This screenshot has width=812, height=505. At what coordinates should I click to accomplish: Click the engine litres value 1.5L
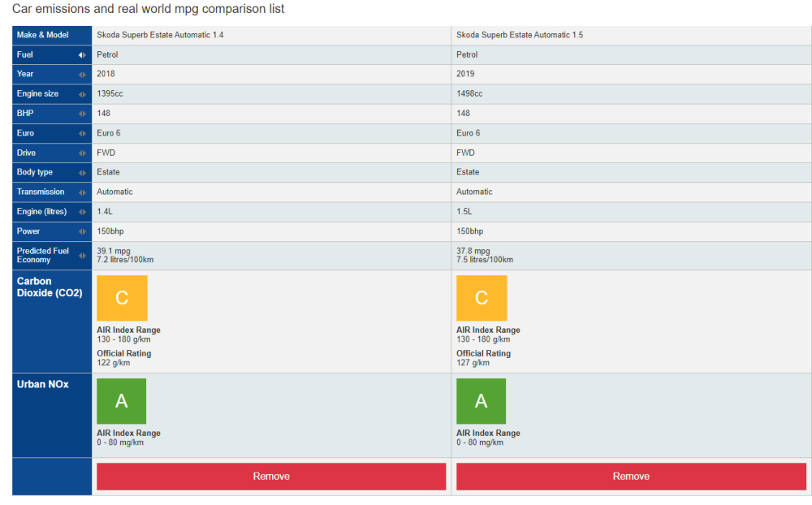[x=464, y=212]
